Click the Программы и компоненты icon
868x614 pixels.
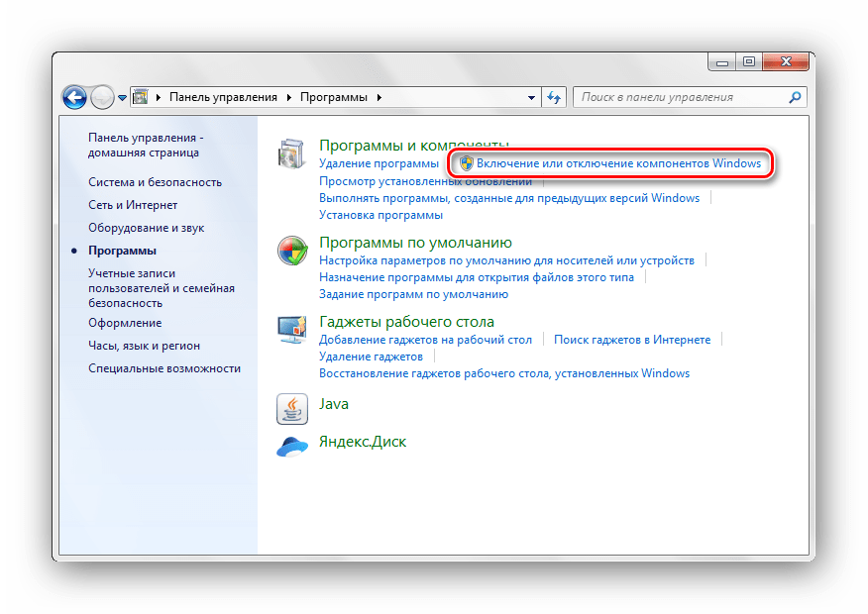pyautogui.click(x=291, y=153)
